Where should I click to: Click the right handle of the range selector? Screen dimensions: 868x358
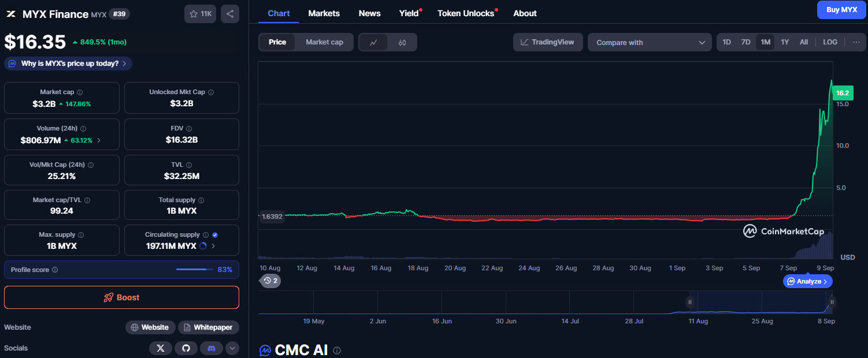click(x=832, y=301)
